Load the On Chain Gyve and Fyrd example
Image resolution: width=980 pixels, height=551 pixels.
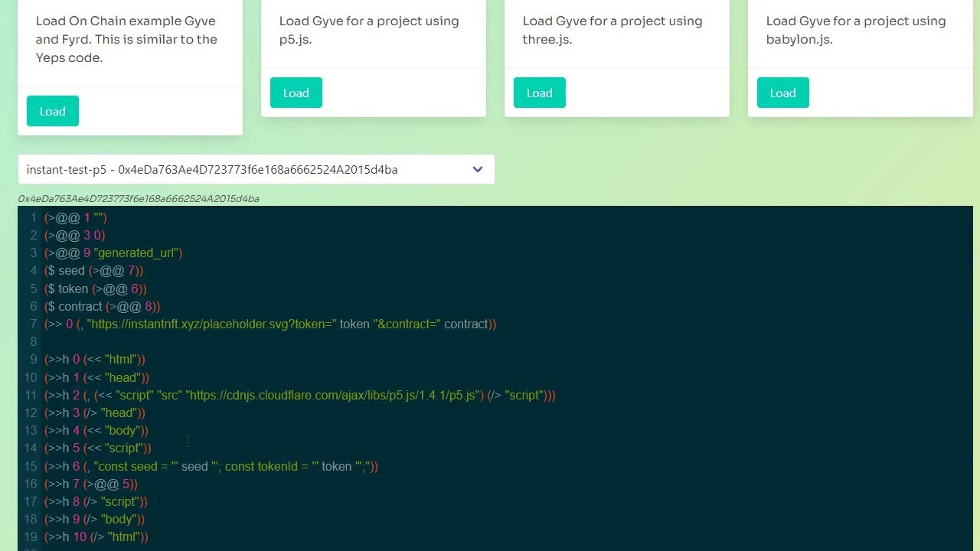[x=53, y=111]
